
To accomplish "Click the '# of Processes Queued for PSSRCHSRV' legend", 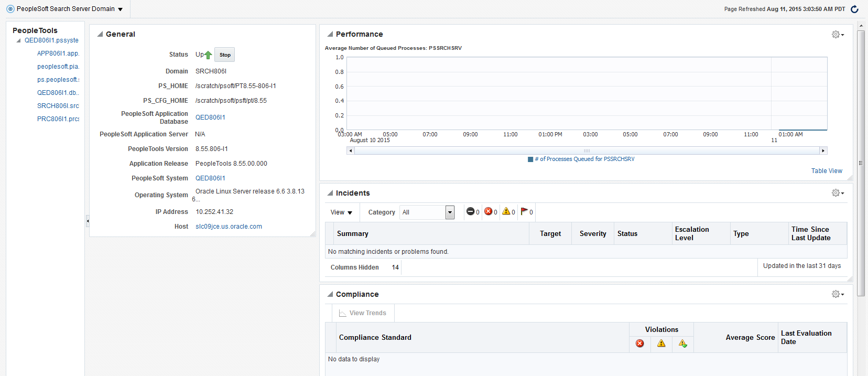I will click(x=584, y=159).
